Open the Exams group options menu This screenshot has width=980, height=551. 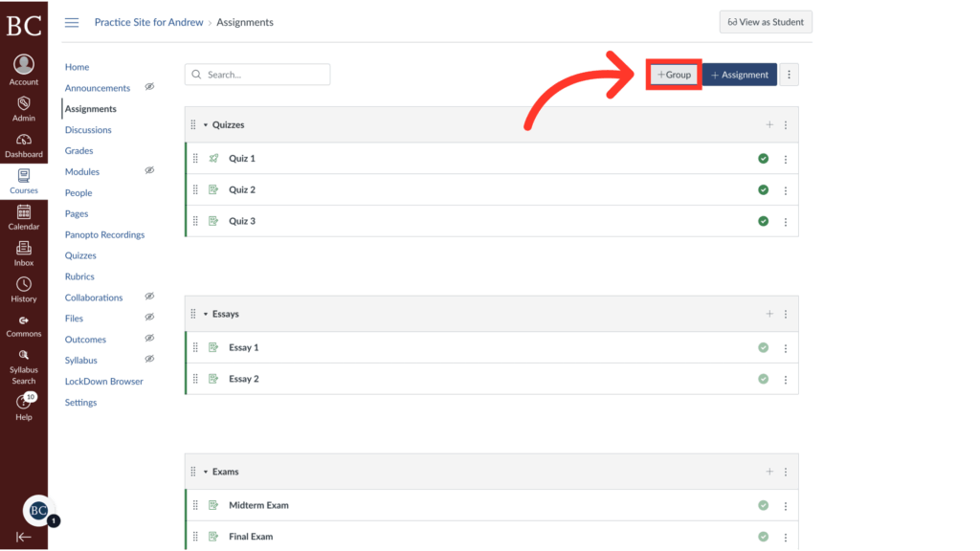785,471
